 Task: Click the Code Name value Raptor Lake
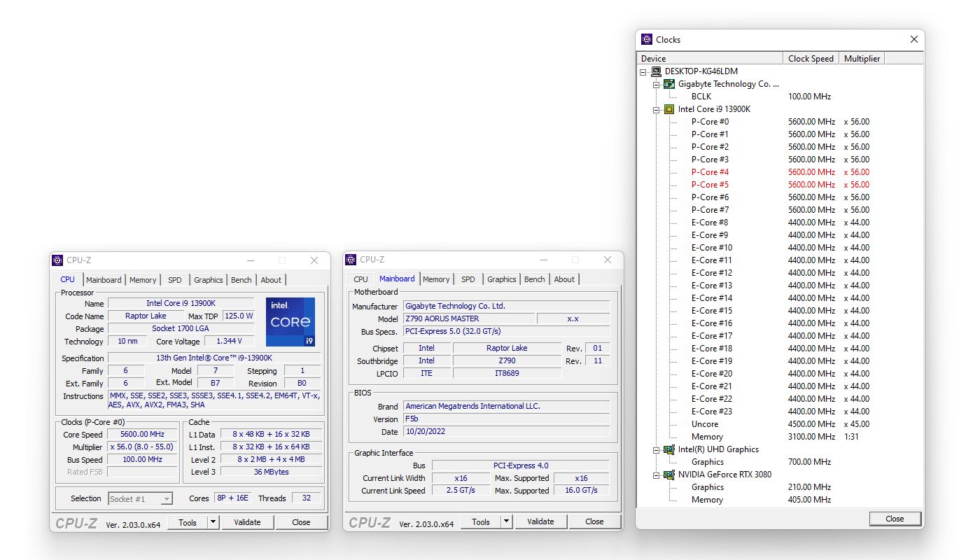coord(146,316)
